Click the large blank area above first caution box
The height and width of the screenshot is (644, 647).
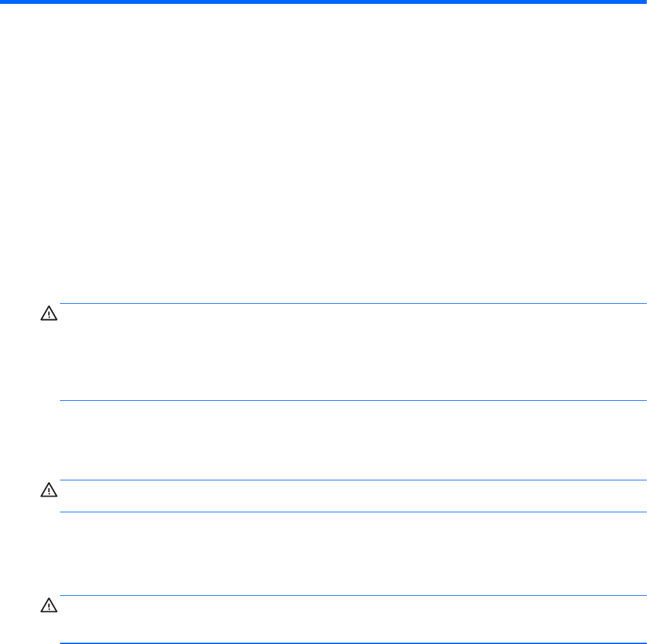323,153
